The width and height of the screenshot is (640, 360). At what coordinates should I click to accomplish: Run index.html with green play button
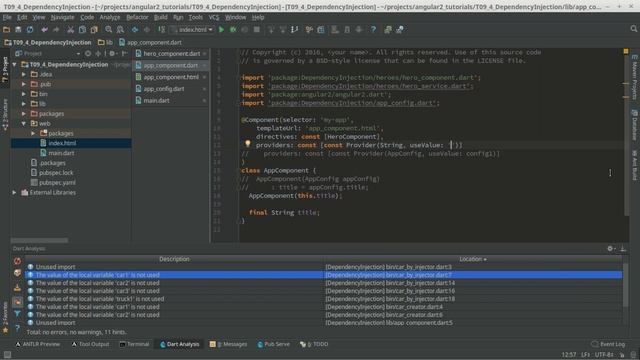pos(221,29)
